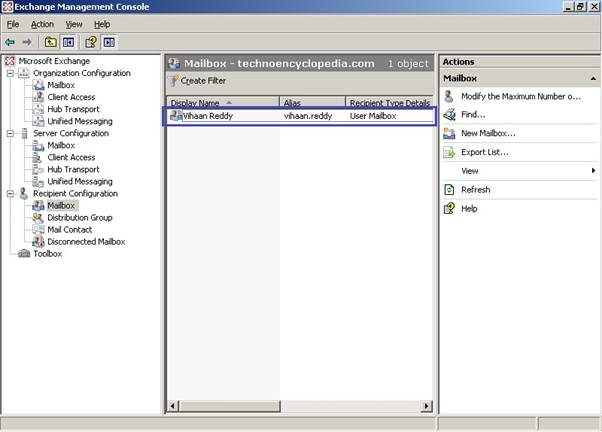Click the toolbar Help question-mark icon
Viewport: 602px width, 432px height.
[91, 42]
